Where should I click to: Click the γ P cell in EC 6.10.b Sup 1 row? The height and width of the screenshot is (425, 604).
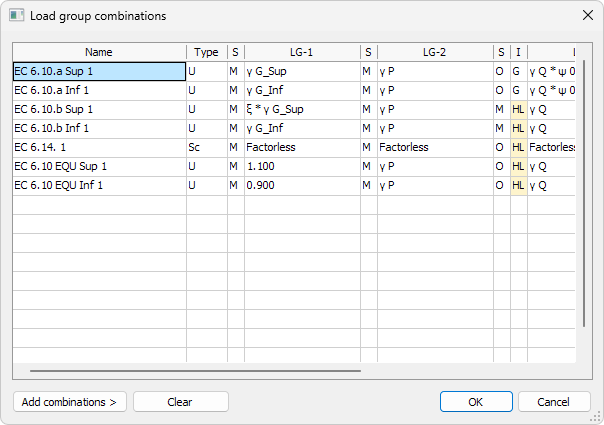click(x=435, y=109)
